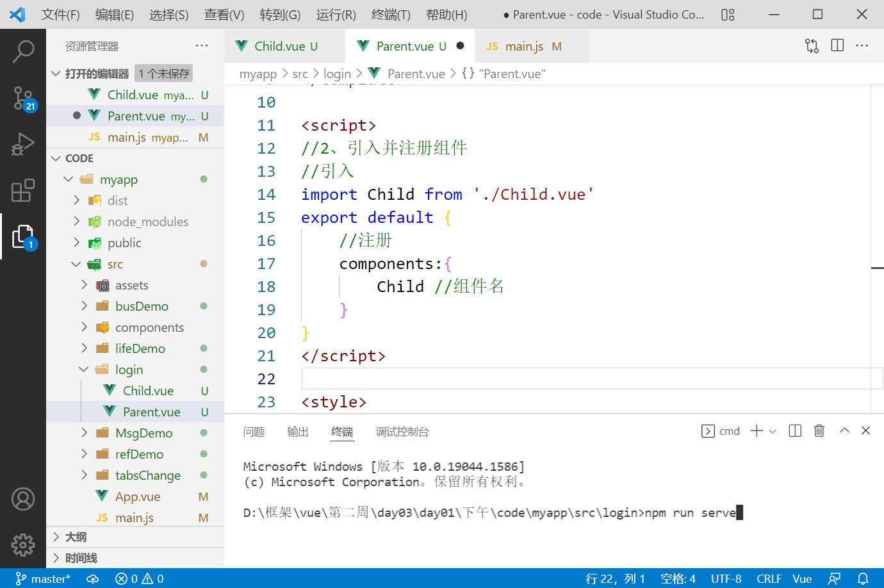Split the terminal pane

coord(795,431)
